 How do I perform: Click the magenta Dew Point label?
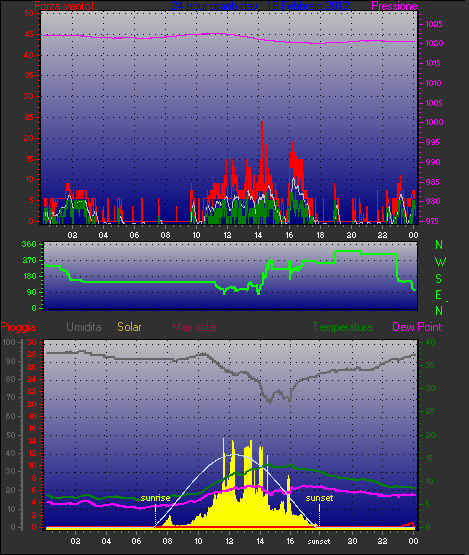(417, 327)
